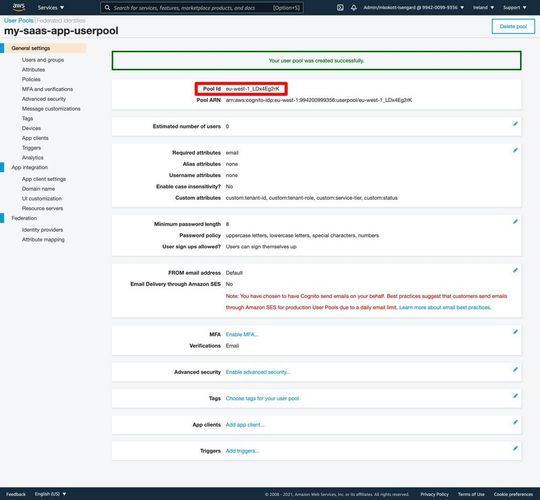The height and width of the screenshot is (500, 540).
Task: Select the Pool ARN value text
Action: coord(319,100)
